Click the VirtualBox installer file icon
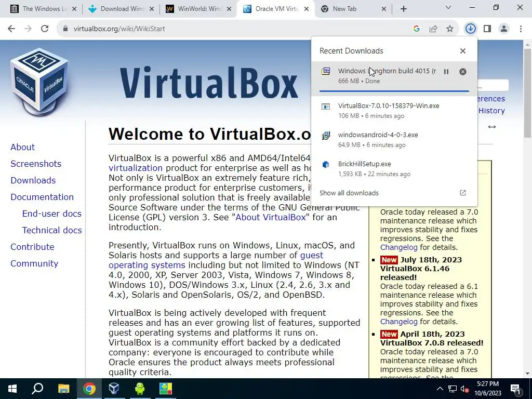 pos(326,107)
